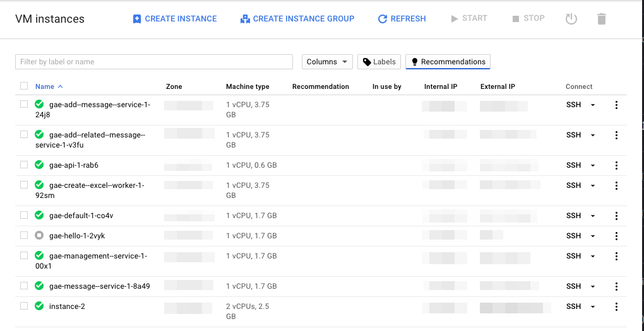Click the Create Instance plus icon
Image resolution: width=644 pixels, height=331 pixels.
click(x=137, y=19)
